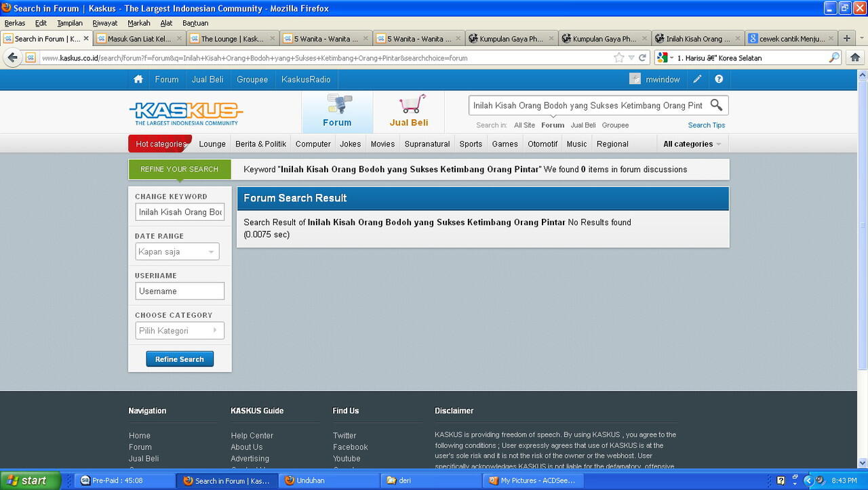Open the Pilih Kategori category dropdown
Viewport: 868px width, 490px height.
pyautogui.click(x=180, y=331)
